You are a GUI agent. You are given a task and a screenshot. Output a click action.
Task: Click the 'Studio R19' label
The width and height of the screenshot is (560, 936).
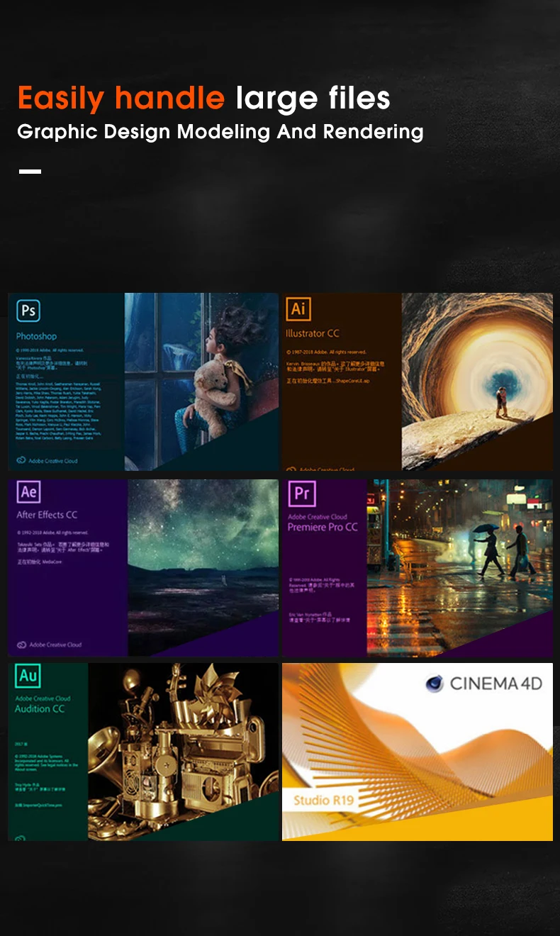(324, 801)
